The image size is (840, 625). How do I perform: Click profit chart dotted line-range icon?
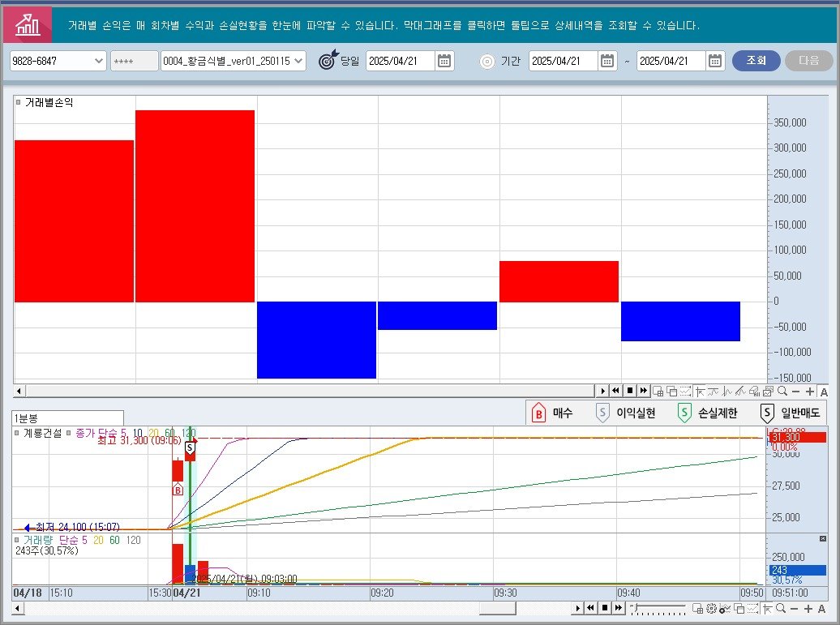click(x=686, y=391)
